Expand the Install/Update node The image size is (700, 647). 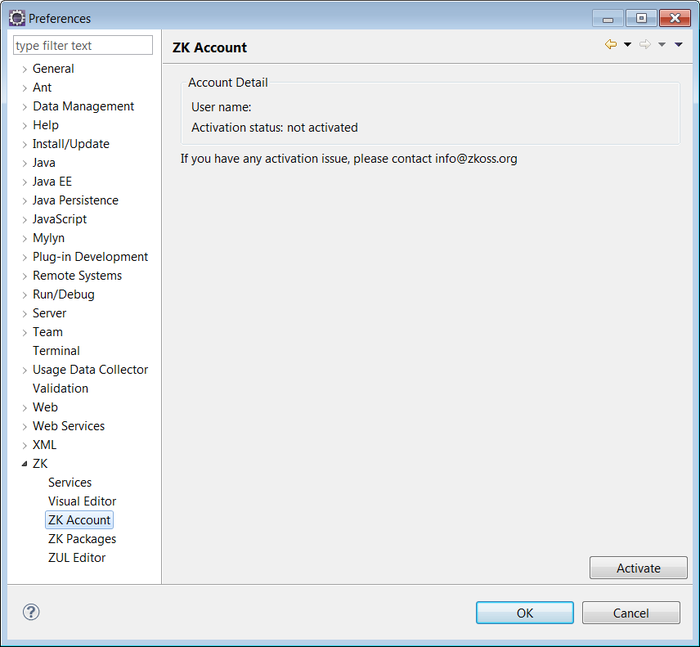click(25, 144)
